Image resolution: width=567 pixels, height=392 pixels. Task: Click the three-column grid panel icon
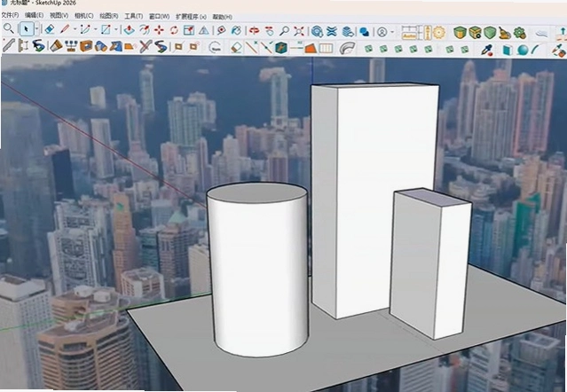(x=326, y=48)
